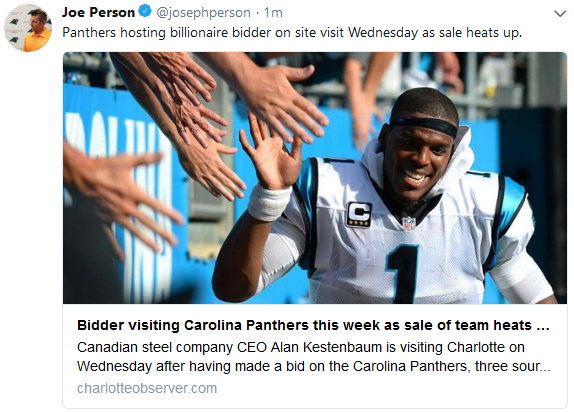Click the blue verified badge
The width and height of the screenshot is (574, 412).
pyautogui.click(x=145, y=11)
